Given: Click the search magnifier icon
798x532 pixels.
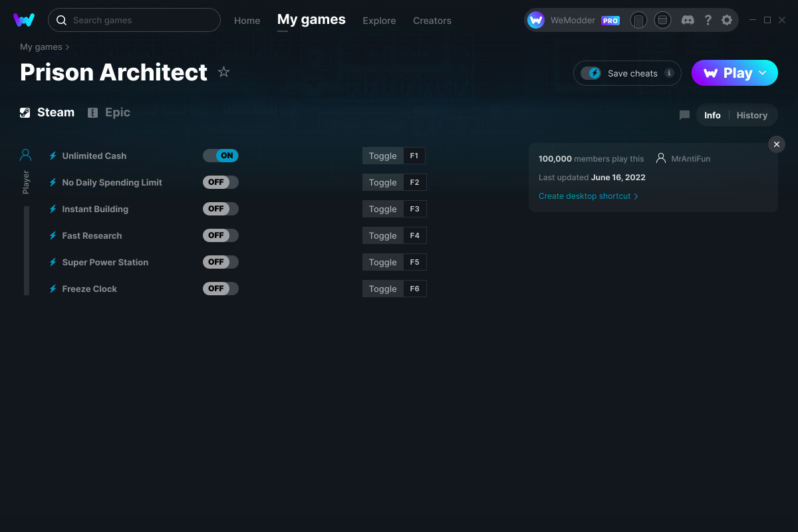Looking at the screenshot, I should (61, 20).
